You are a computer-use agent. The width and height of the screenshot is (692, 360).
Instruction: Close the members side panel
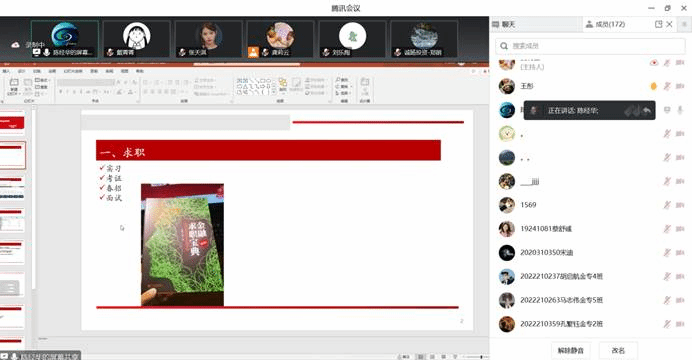tap(669, 24)
